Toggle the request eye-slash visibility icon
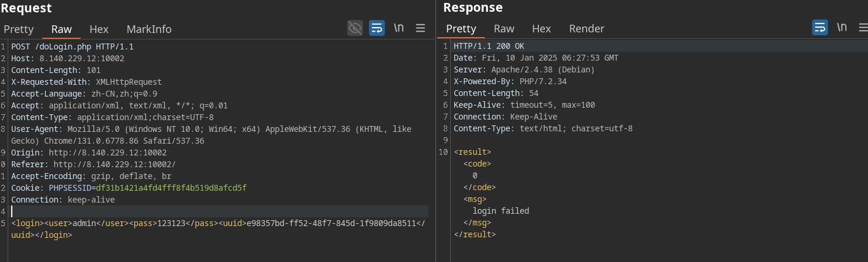Image resolution: width=868 pixels, height=262 pixels. 355,28
